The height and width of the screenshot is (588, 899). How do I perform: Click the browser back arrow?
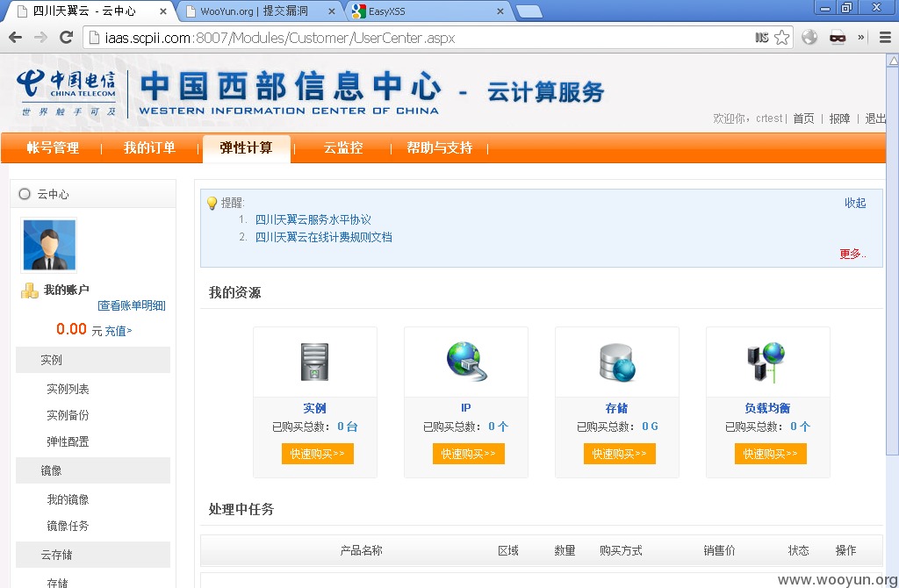click(16, 38)
